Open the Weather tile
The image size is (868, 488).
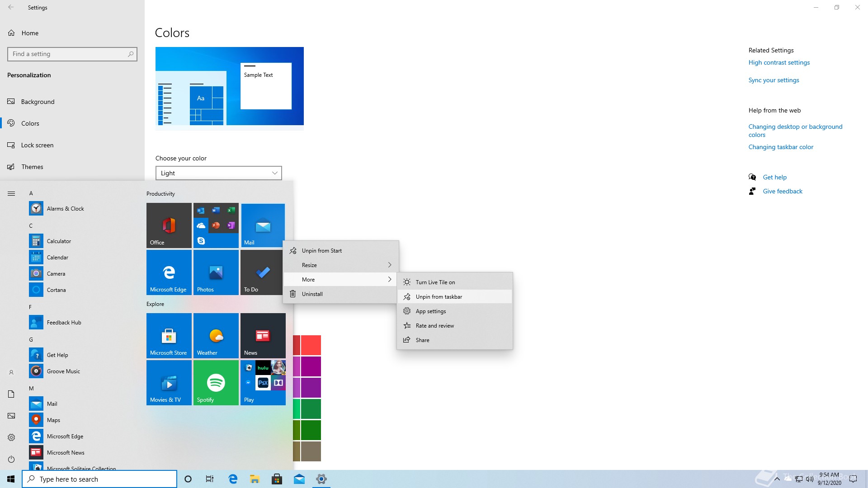(x=216, y=335)
